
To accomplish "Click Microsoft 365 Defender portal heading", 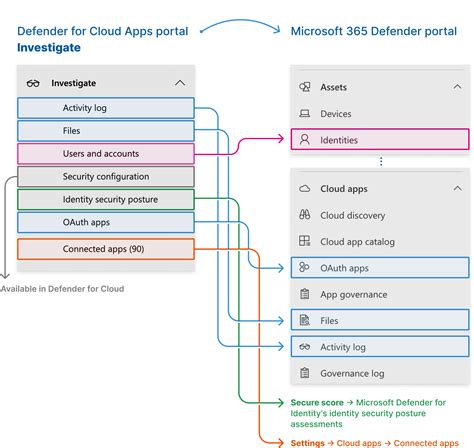I will tap(374, 31).
